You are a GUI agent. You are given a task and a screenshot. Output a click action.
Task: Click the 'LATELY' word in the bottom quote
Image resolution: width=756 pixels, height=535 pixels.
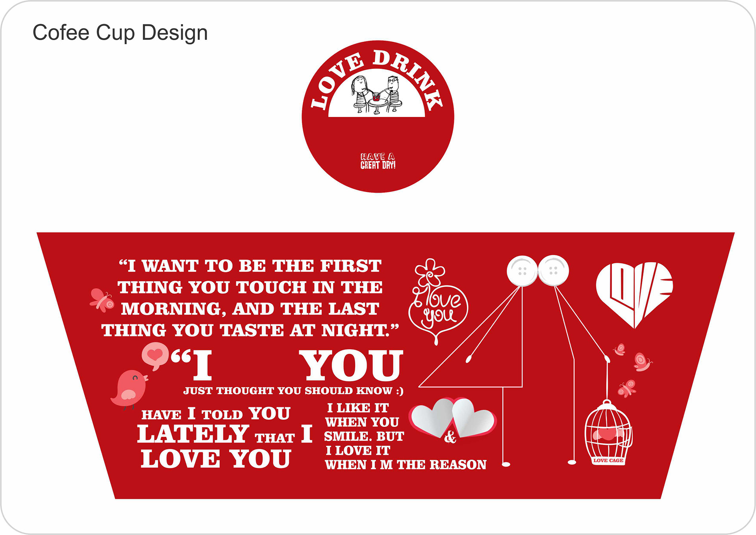(x=193, y=434)
